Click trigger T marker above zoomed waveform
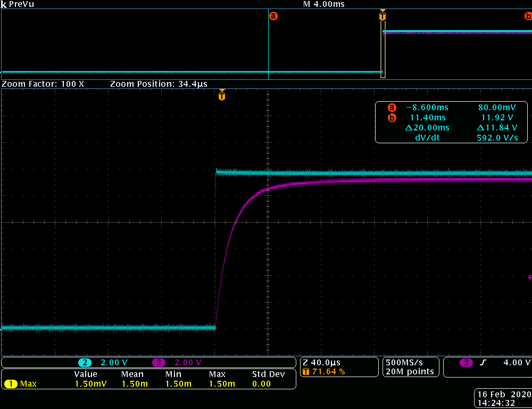 click(x=222, y=96)
